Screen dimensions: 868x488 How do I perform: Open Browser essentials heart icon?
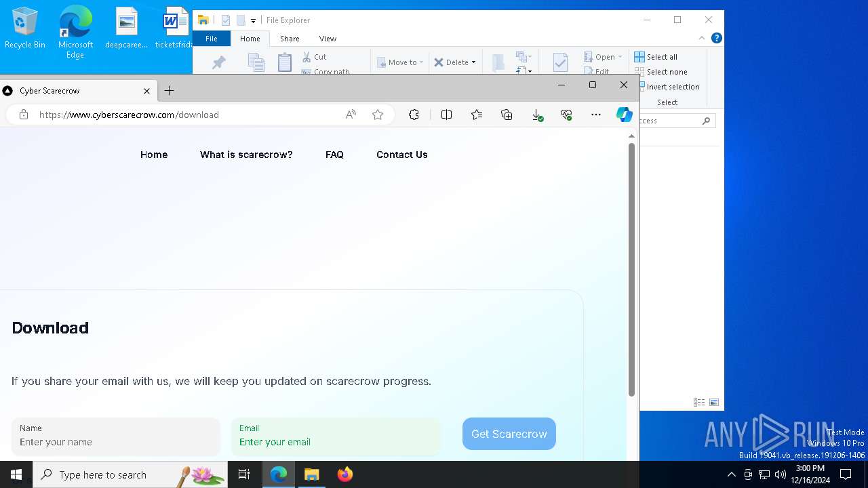(x=566, y=115)
